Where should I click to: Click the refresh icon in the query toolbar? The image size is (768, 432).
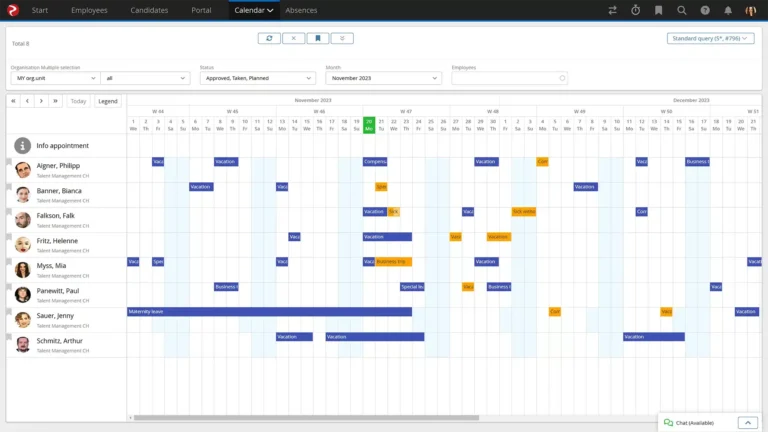(268, 38)
